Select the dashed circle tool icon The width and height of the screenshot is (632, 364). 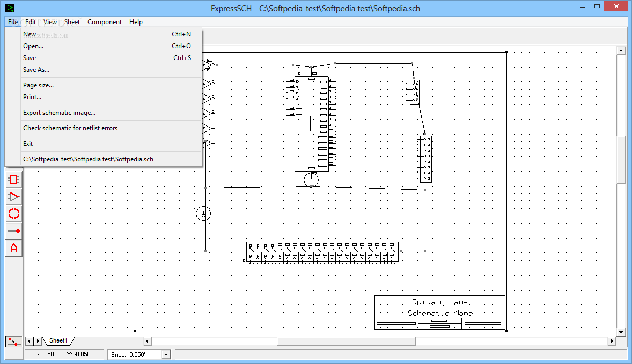[14, 213]
